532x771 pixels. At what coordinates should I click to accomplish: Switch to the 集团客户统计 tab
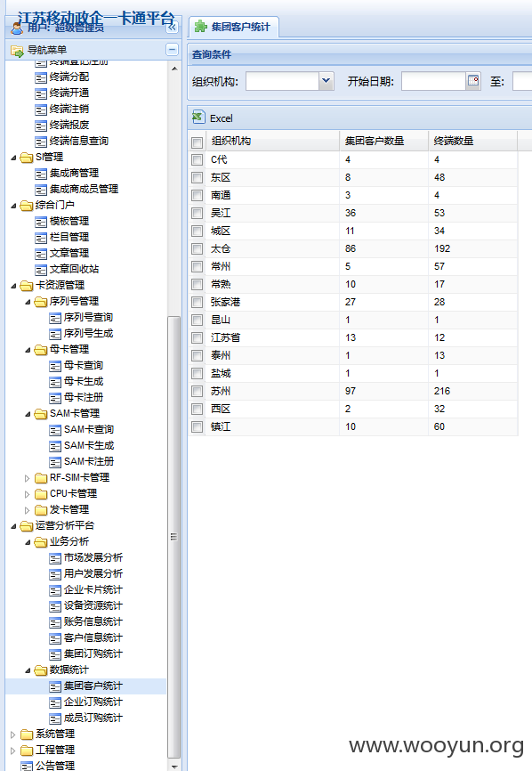coord(234,27)
